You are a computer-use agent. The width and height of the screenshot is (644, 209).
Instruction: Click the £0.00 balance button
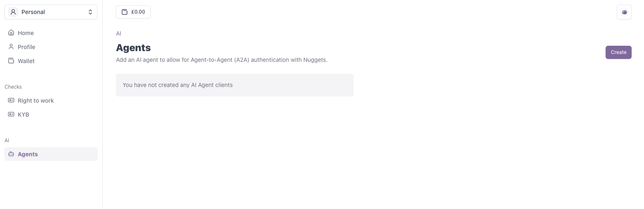point(133,12)
